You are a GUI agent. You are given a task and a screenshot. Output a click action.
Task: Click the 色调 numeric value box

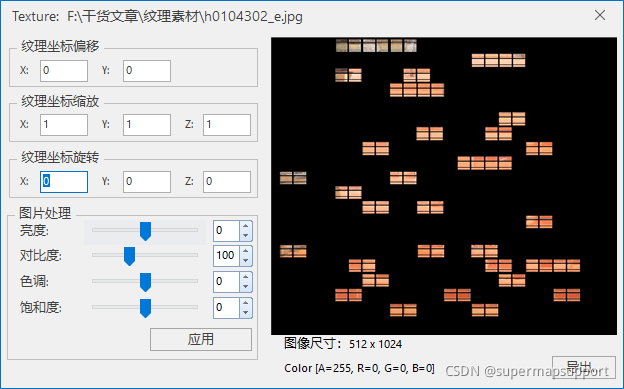tap(226, 282)
